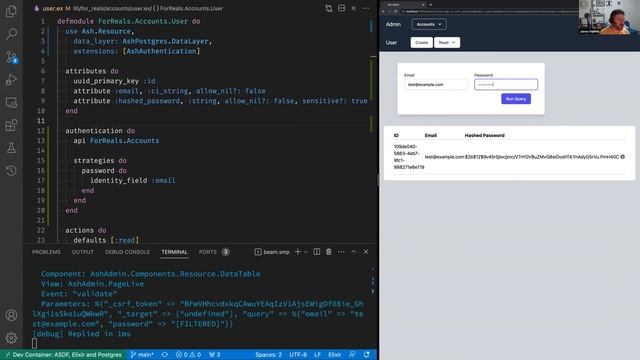
Task: Open the Read action dropdown
Action: 447,42
